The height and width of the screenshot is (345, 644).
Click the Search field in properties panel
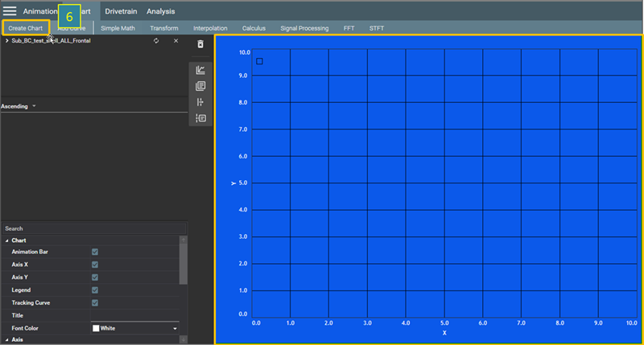(94, 228)
